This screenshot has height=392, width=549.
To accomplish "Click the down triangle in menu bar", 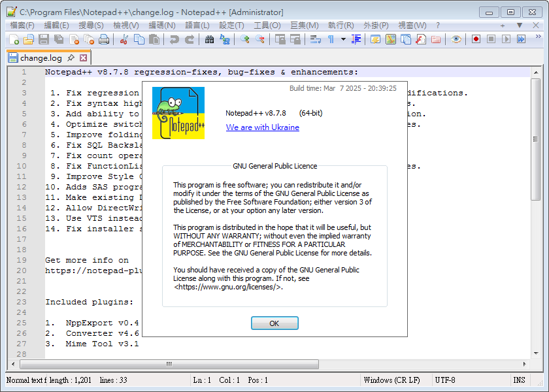I will pyautogui.click(x=519, y=25).
